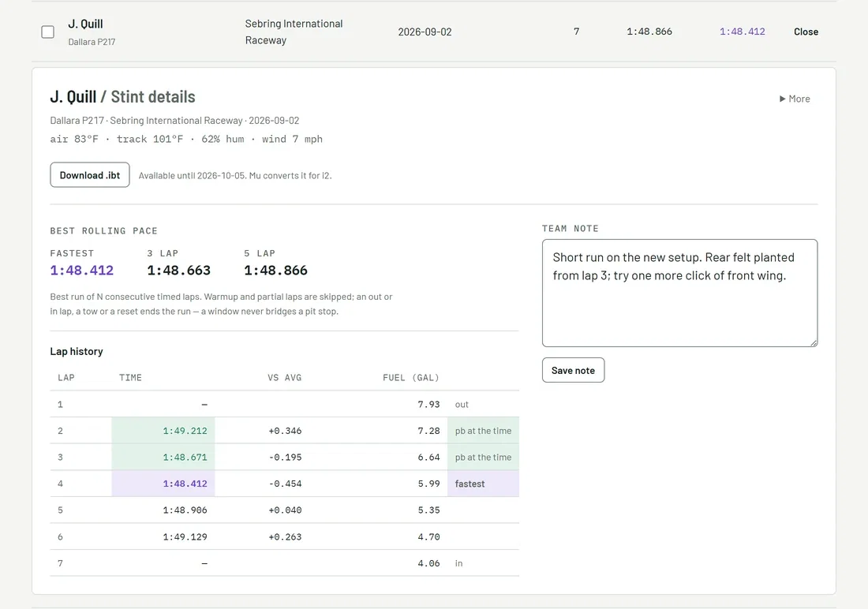868x609 pixels.
Task: Click lap 4 time 1:48.412 in lap history
Action: coord(185,484)
